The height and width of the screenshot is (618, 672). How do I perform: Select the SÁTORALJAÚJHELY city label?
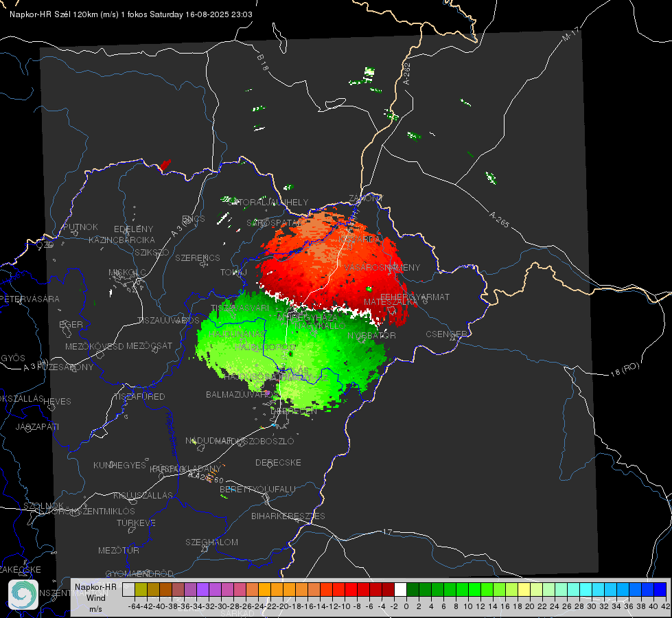point(268,202)
